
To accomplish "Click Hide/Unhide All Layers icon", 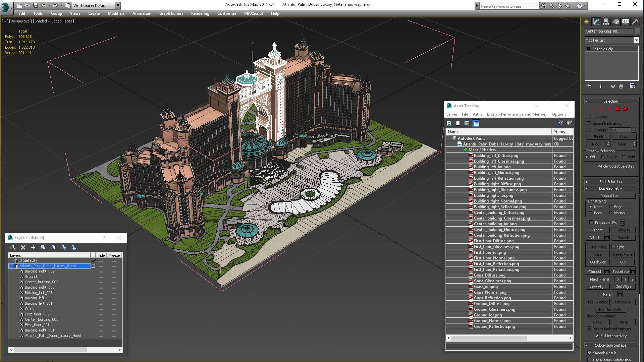I will coord(63,247).
